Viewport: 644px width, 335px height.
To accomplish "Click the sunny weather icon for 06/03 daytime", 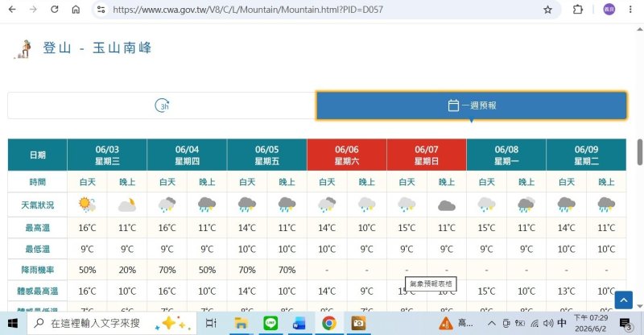I will tap(87, 205).
